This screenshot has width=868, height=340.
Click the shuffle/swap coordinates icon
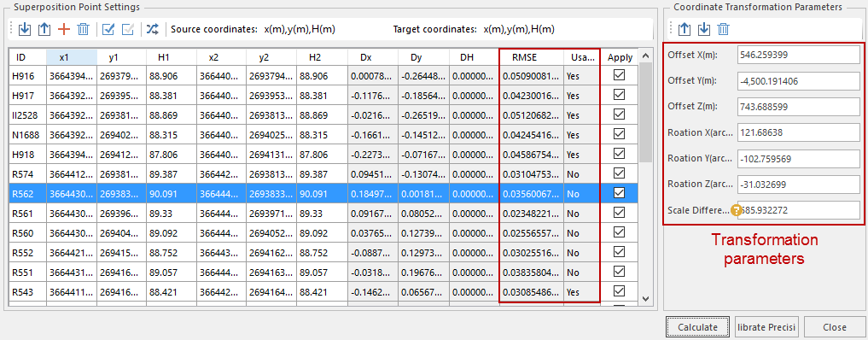click(152, 29)
